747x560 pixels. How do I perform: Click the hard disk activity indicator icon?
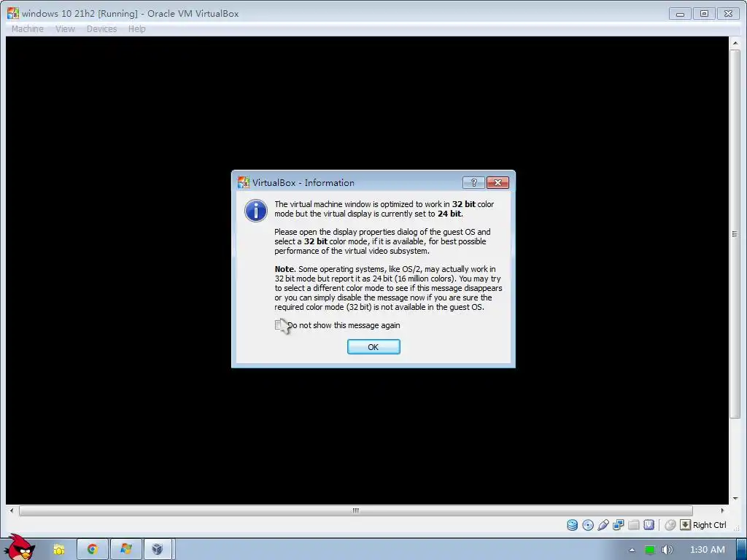coord(572,525)
